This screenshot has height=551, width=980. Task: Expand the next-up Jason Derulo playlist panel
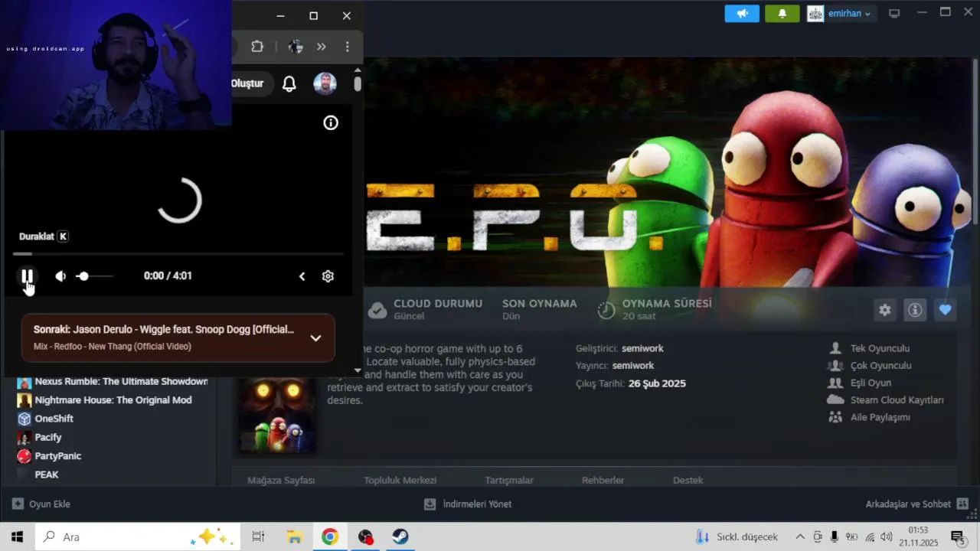click(x=315, y=337)
